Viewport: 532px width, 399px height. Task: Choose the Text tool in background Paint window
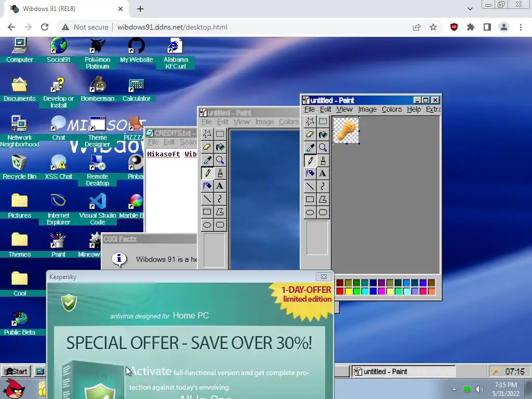(x=220, y=186)
